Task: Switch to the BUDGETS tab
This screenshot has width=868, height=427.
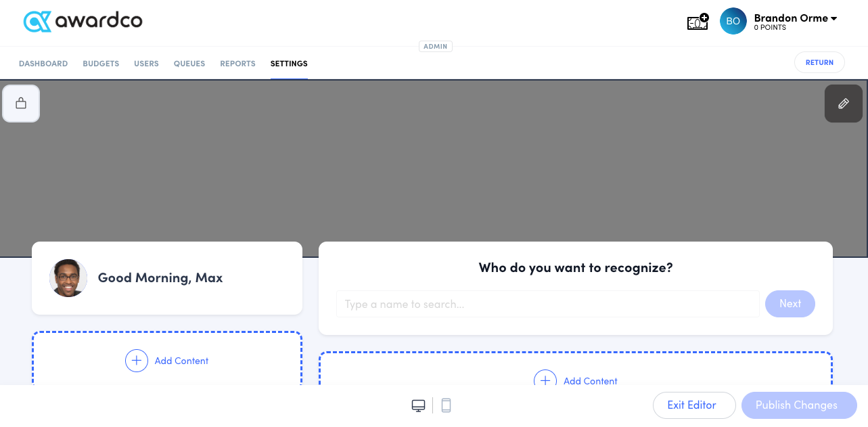Action: point(100,63)
